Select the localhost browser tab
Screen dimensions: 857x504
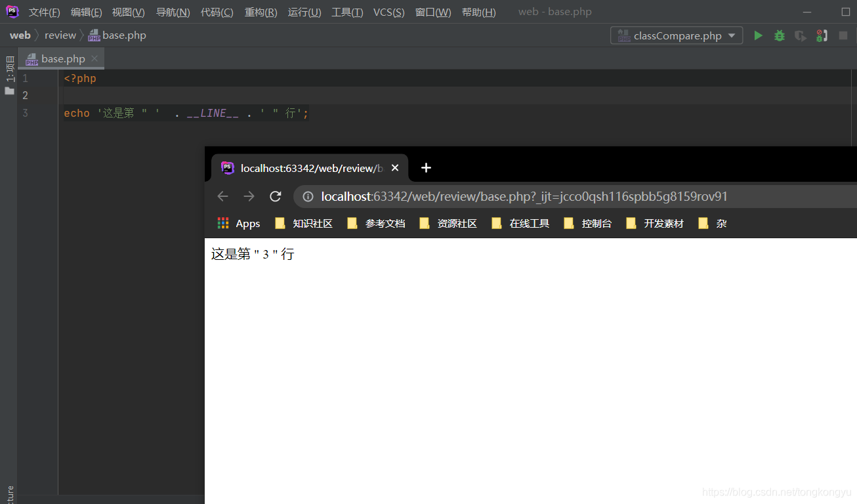pos(310,168)
